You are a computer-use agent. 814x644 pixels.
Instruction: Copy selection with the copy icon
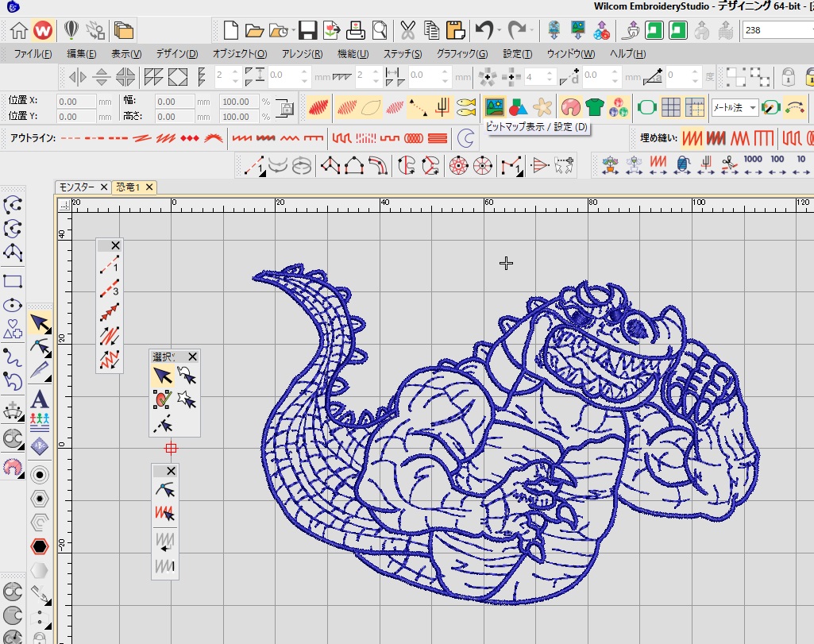[431, 31]
